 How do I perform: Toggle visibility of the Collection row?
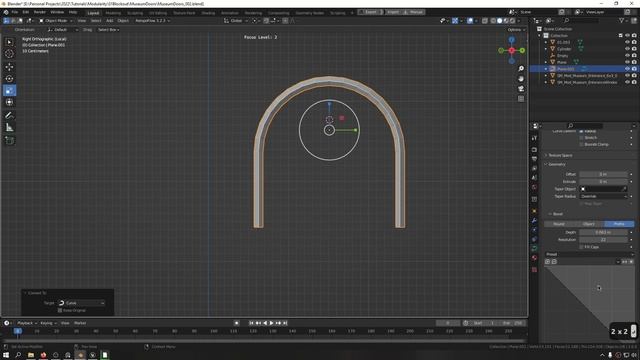[x=627, y=36]
